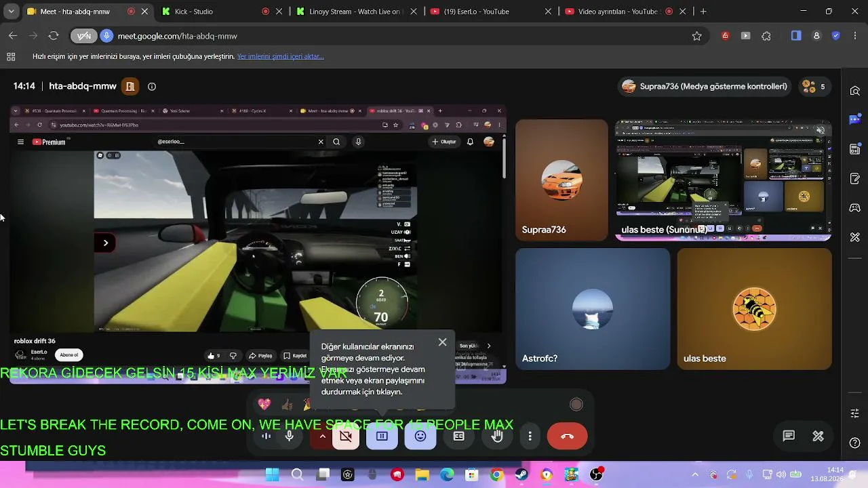Expand the red side arrow on video
Image resolution: width=868 pixels, height=488 pixels.
pos(105,243)
